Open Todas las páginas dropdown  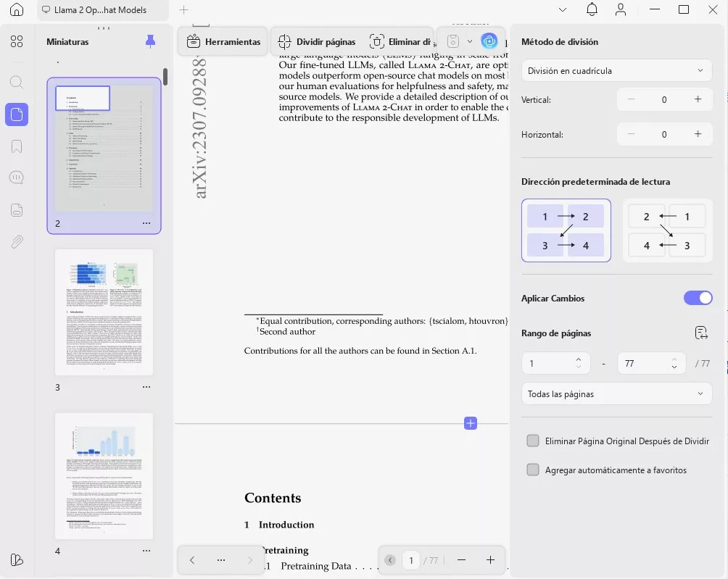616,394
